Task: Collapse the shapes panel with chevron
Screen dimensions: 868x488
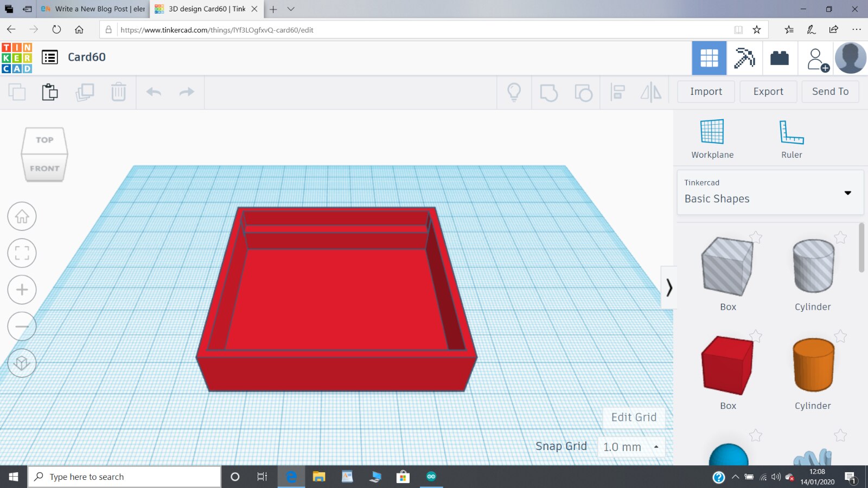Action: tap(669, 287)
